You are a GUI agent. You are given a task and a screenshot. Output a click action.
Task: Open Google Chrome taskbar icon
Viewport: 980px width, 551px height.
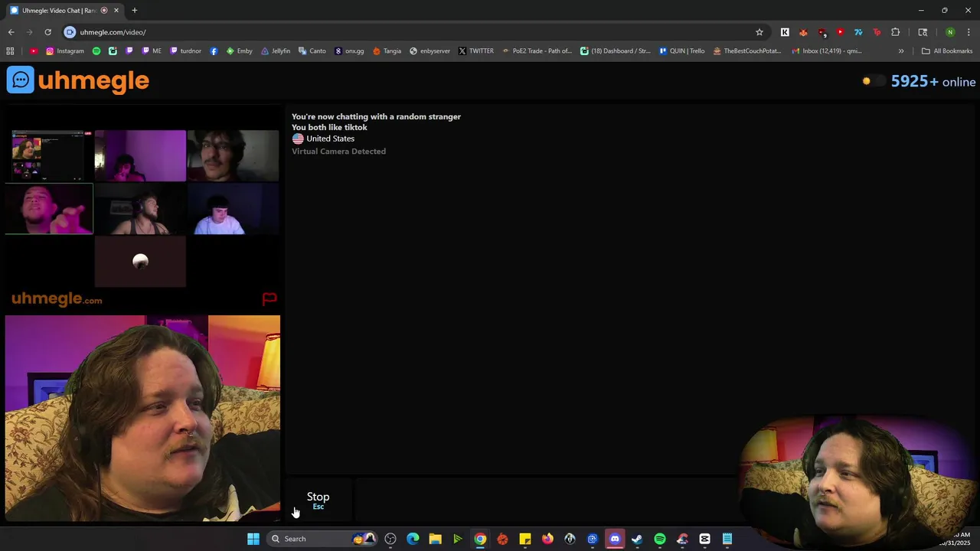(x=480, y=539)
